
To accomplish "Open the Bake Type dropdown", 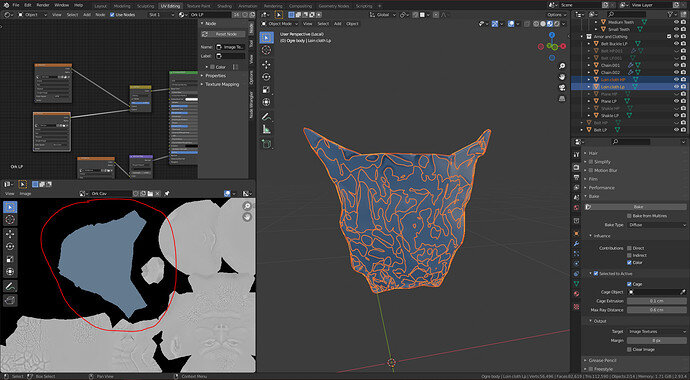I will (x=657, y=225).
